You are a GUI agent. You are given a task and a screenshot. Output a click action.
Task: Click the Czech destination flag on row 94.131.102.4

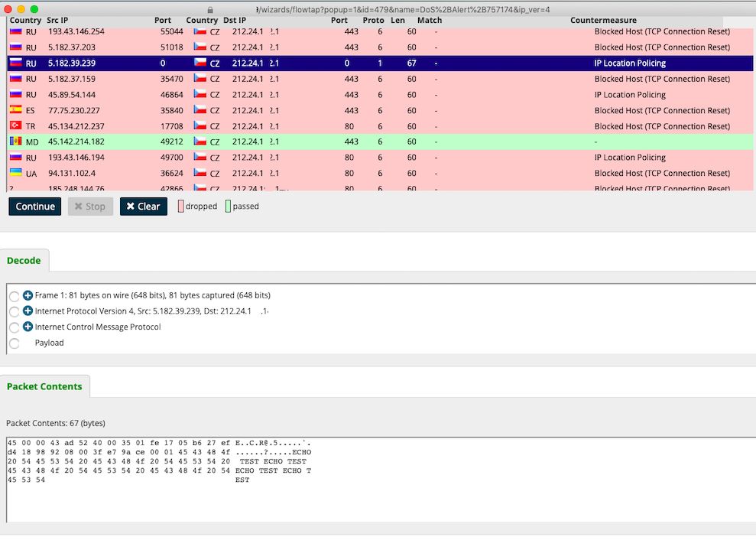tap(200, 172)
